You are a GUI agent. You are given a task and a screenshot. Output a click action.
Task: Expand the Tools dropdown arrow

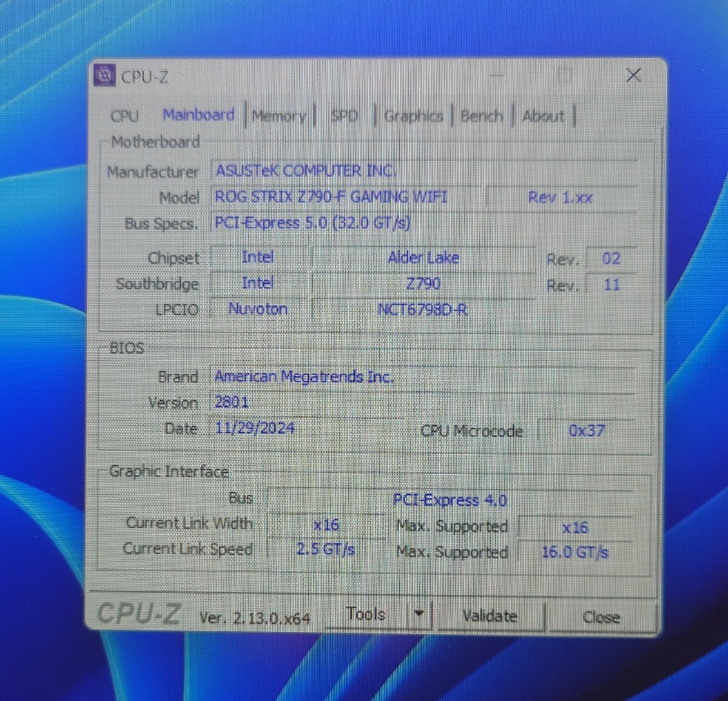(419, 615)
